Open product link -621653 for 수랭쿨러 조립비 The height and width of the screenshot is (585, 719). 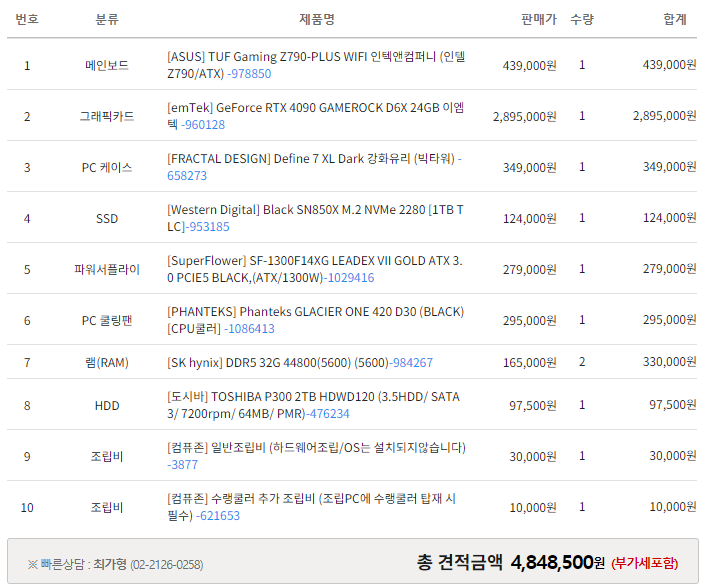point(218,515)
